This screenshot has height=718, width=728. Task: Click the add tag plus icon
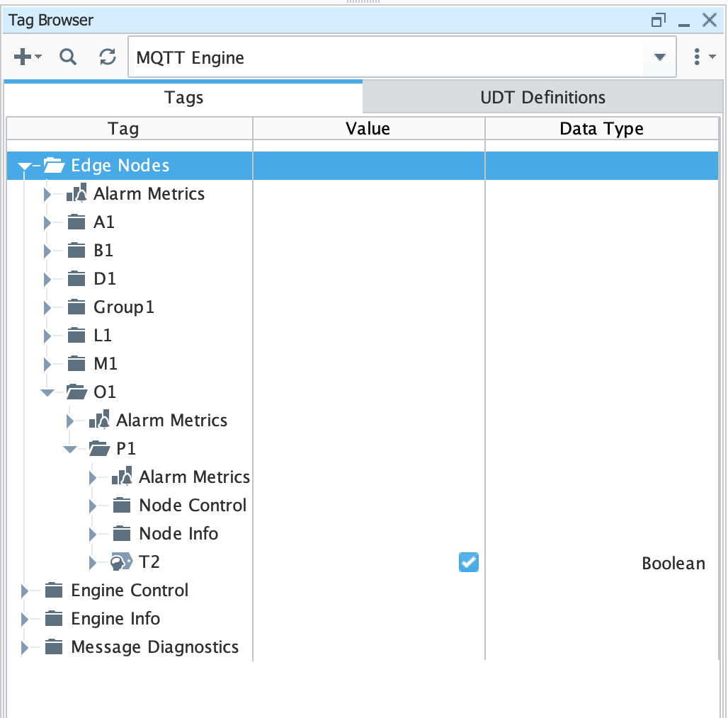click(23, 58)
